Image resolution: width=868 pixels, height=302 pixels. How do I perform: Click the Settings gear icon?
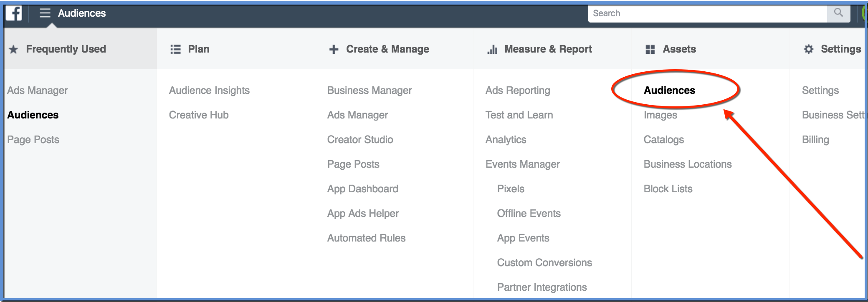click(809, 49)
